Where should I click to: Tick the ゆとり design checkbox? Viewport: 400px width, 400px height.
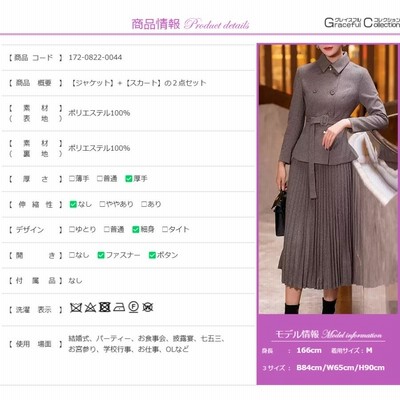[72, 229]
